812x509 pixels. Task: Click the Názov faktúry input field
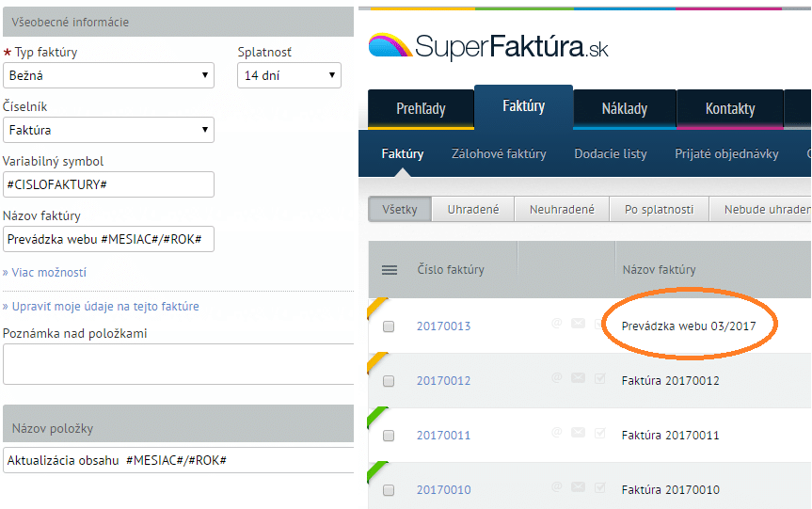[x=109, y=239]
